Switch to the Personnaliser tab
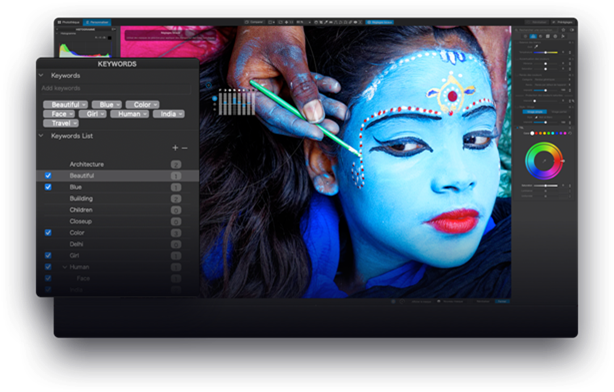614x392 pixels. [x=97, y=22]
